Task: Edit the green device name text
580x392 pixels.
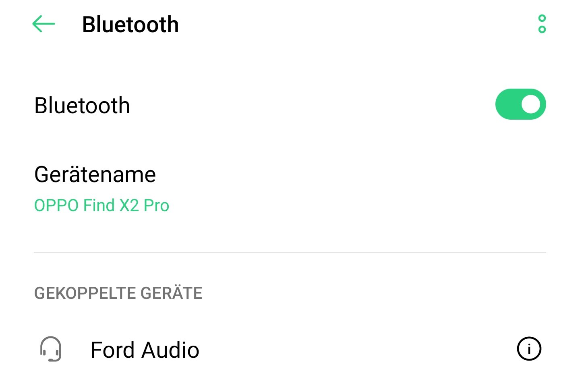Action: pyautogui.click(x=101, y=205)
